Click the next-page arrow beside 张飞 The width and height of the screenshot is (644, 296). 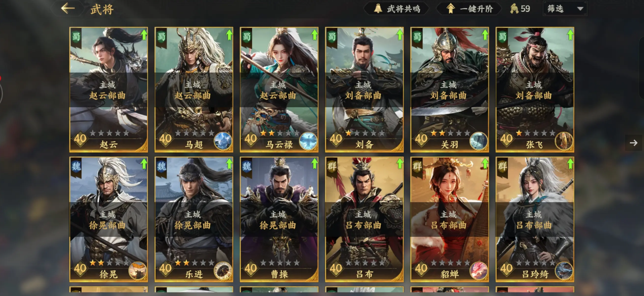[x=634, y=143]
